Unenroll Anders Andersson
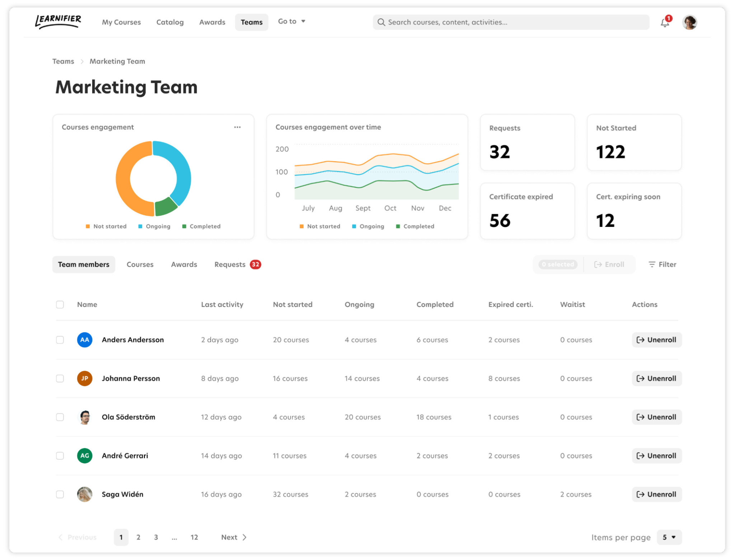Viewport: 735px width, 560px height. pyautogui.click(x=656, y=340)
